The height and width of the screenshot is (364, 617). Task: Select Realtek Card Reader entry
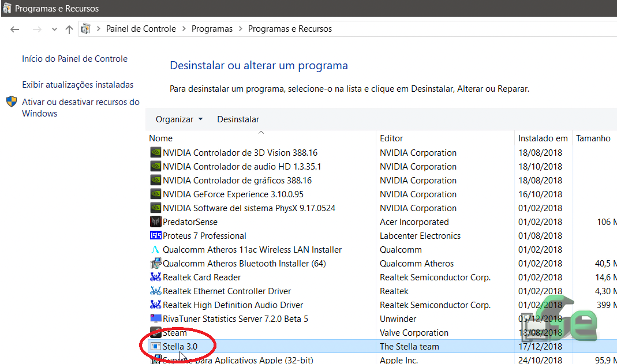[x=202, y=277]
